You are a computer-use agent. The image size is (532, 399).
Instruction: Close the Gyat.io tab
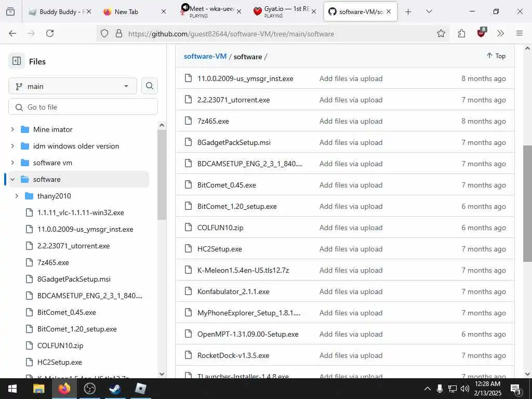point(314,11)
